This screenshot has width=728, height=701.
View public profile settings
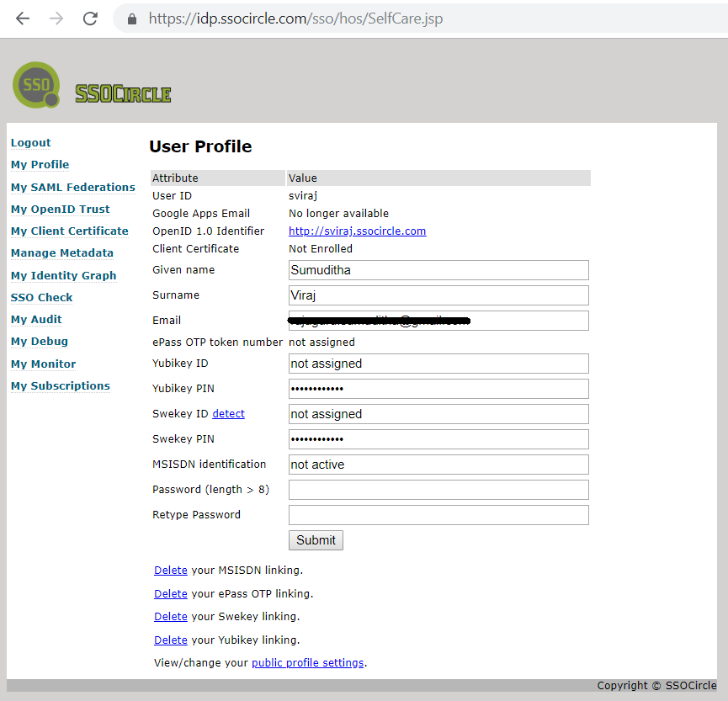click(307, 662)
